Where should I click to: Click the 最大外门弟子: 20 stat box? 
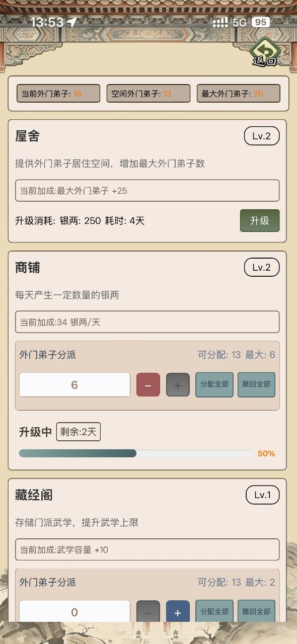tap(238, 93)
